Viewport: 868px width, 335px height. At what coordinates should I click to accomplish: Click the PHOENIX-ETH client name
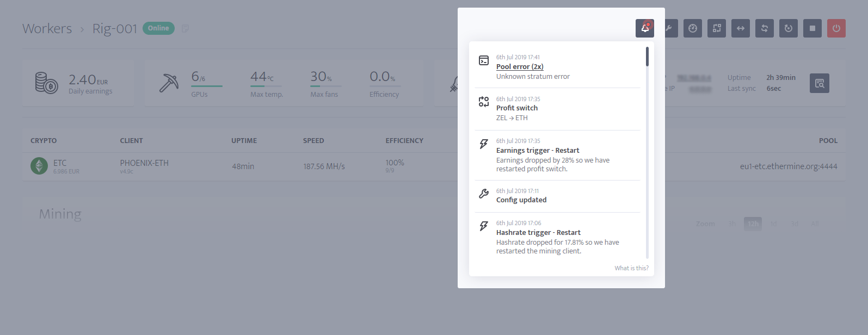click(x=144, y=163)
